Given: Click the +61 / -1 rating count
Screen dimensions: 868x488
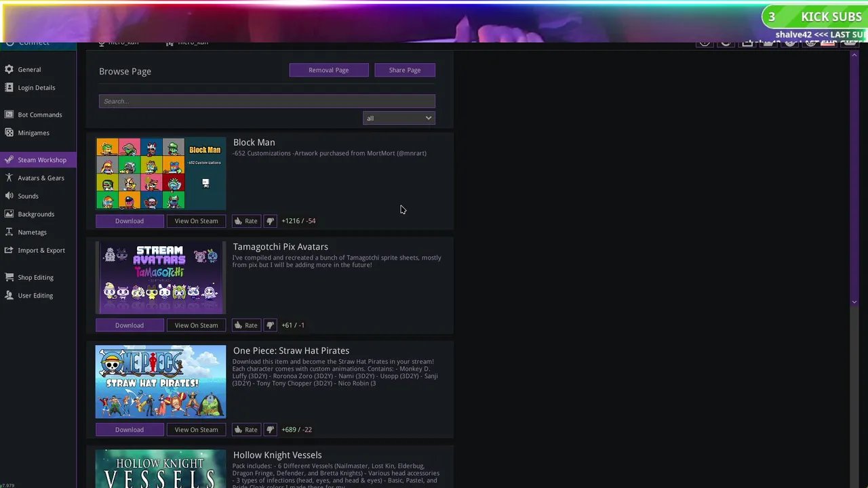Looking at the screenshot, I should click(293, 325).
